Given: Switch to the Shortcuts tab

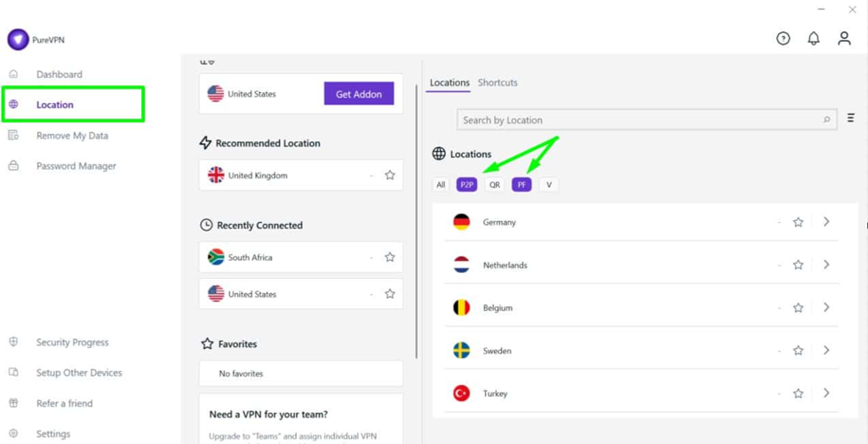Looking at the screenshot, I should (x=498, y=83).
